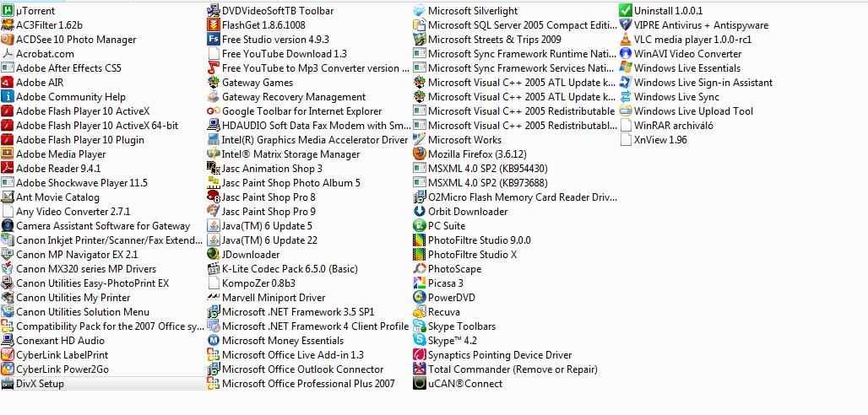This screenshot has height=415, width=868.
Task: Click the Adobe Media Player icon
Action: [8, 154]
